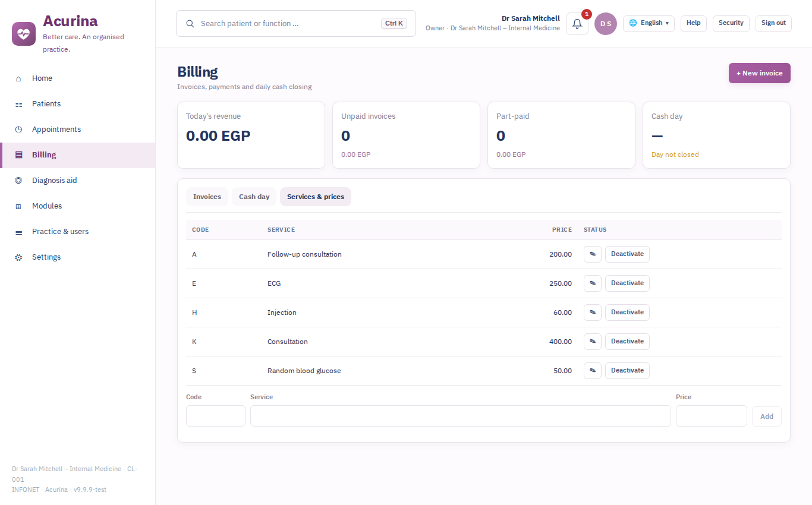Click the Part-paid card
812x505 pixels.
point(561,135)
